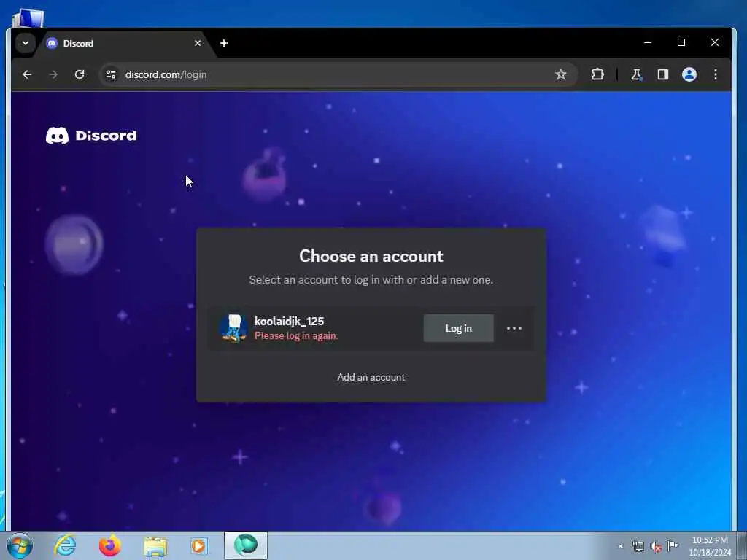Open the Chrome profile avatar

[x=689, y=74]
